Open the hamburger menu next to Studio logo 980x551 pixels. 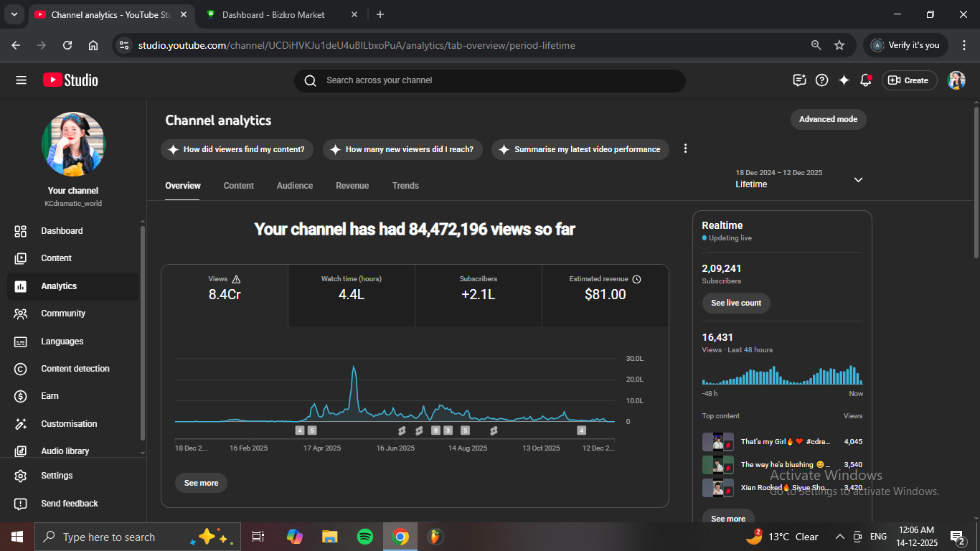click(x=21, y=80)
